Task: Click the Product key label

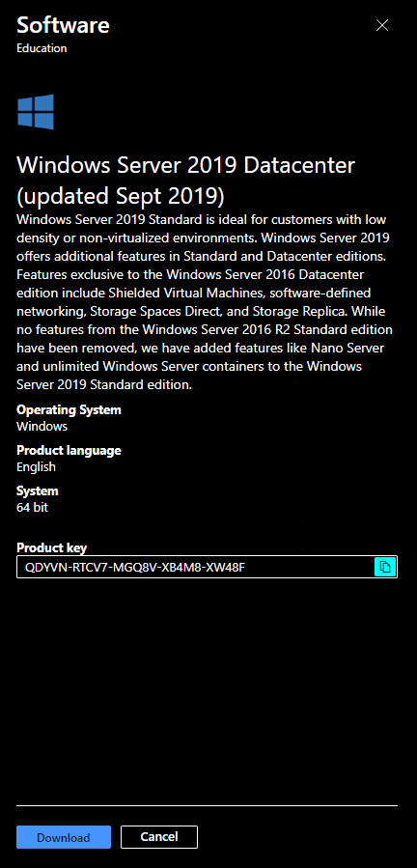Action: click(x=51, y=548)
